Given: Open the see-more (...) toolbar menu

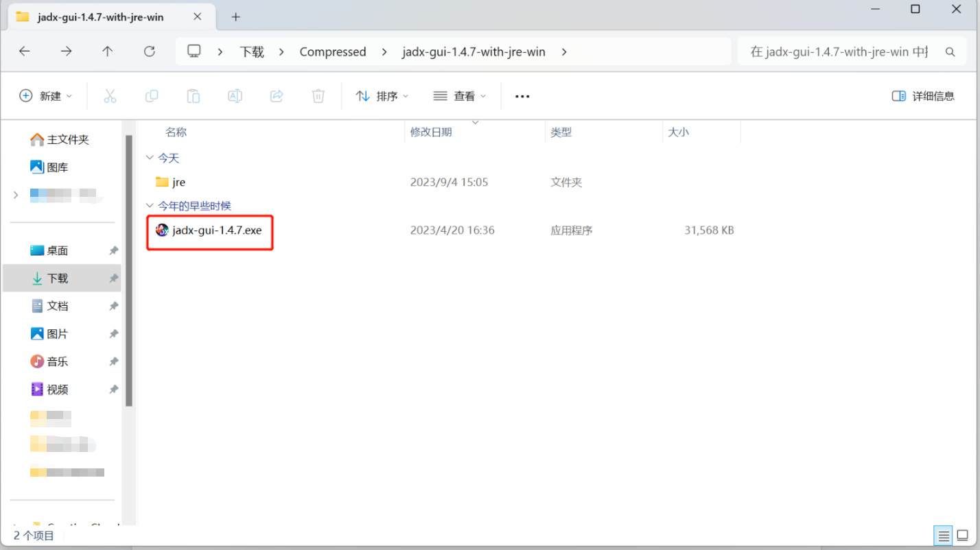Looking at the screenshot, I should (x=522, y=95).
